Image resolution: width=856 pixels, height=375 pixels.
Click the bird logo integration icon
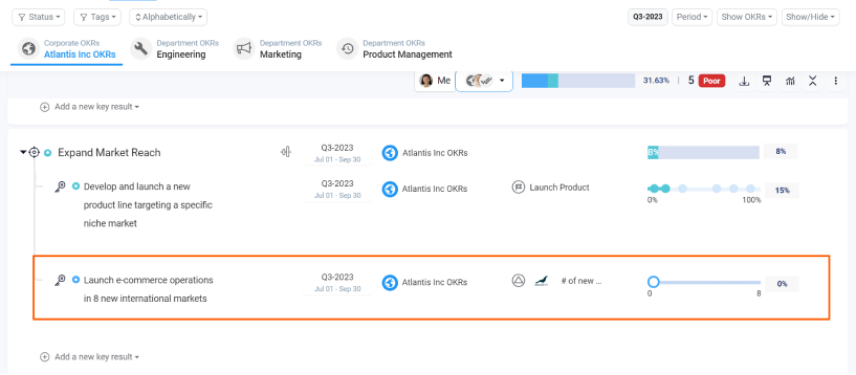pos(541,281)
